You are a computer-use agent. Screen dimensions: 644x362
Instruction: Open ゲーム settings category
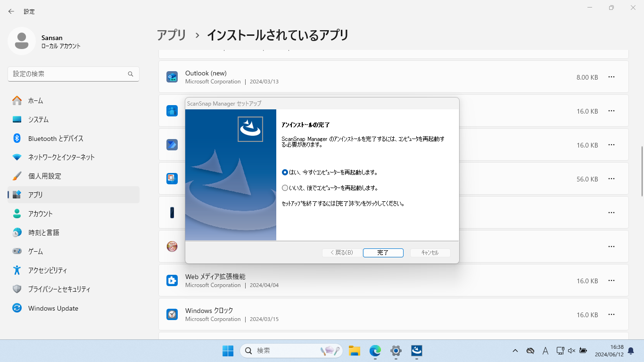click(x=74, y=251)
